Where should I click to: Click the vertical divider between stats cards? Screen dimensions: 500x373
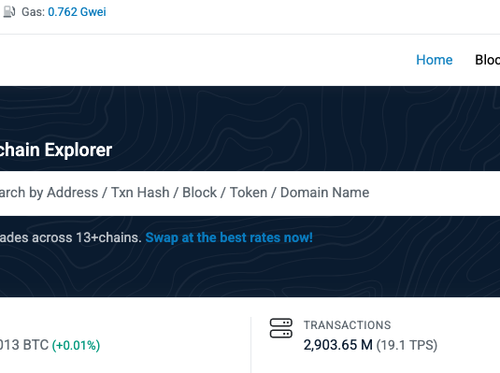[x=251, y=345]
